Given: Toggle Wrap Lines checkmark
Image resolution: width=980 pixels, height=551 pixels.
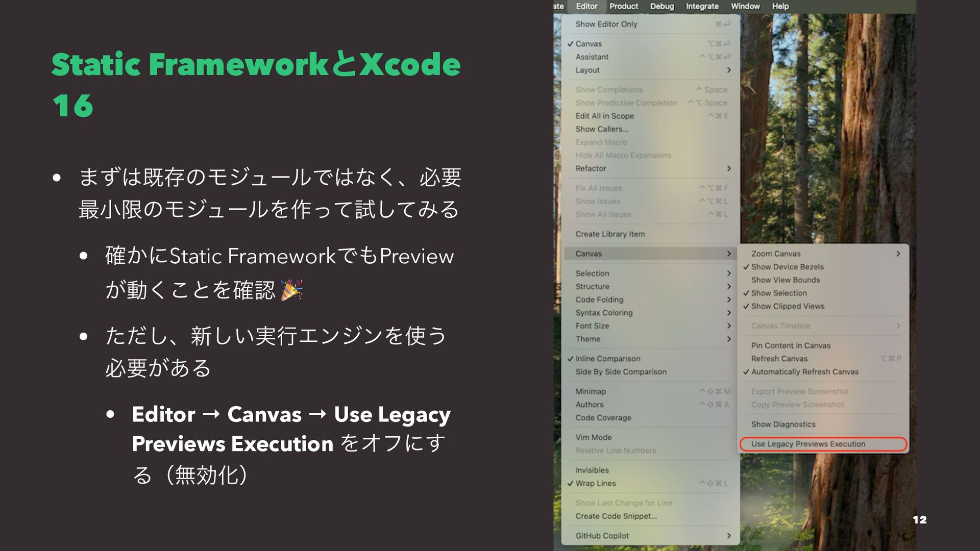Looking at the screenshot, I should click(650, 484).
